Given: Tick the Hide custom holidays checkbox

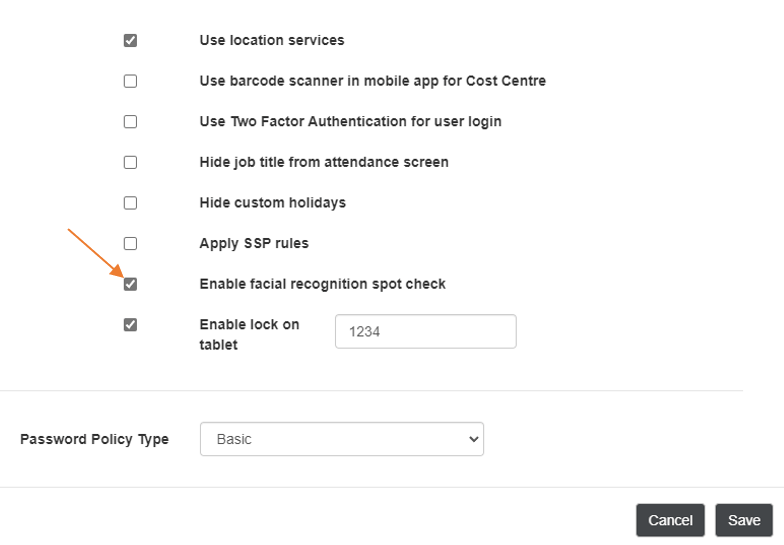Looking at the screenshot, I should coord(130,203).
